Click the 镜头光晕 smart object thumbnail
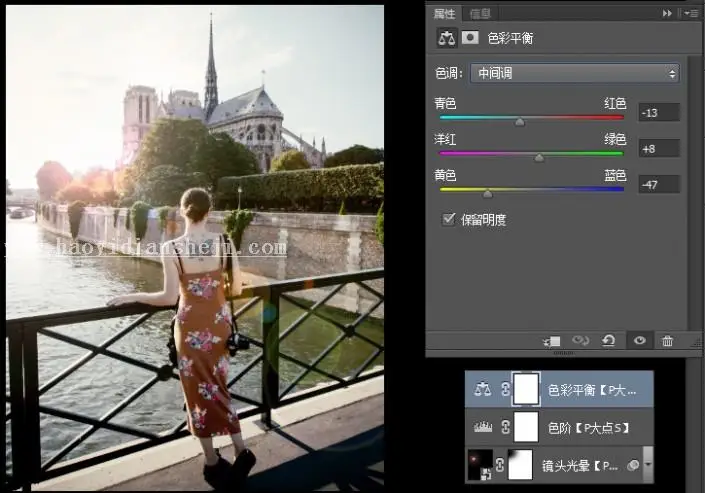 [480, 464]
